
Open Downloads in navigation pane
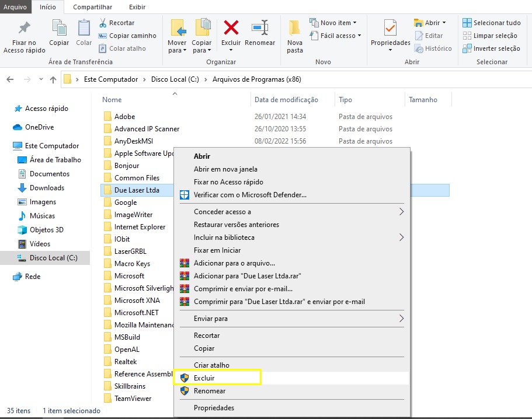(x=41, y=188)
